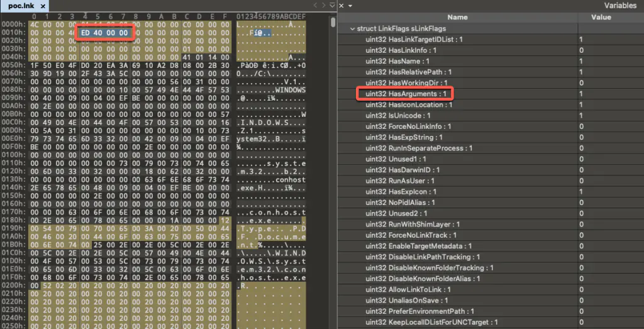Click the hex editor vertical scrollbar thumb
The height and width of the screenshot is (329, 644).
[x=333, y=22]
